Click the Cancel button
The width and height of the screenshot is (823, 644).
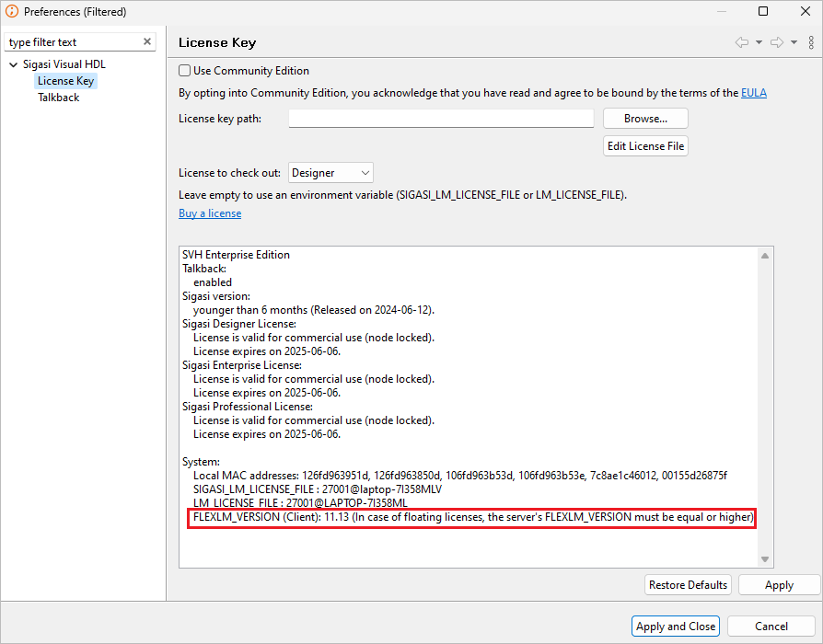pos(771,627)
